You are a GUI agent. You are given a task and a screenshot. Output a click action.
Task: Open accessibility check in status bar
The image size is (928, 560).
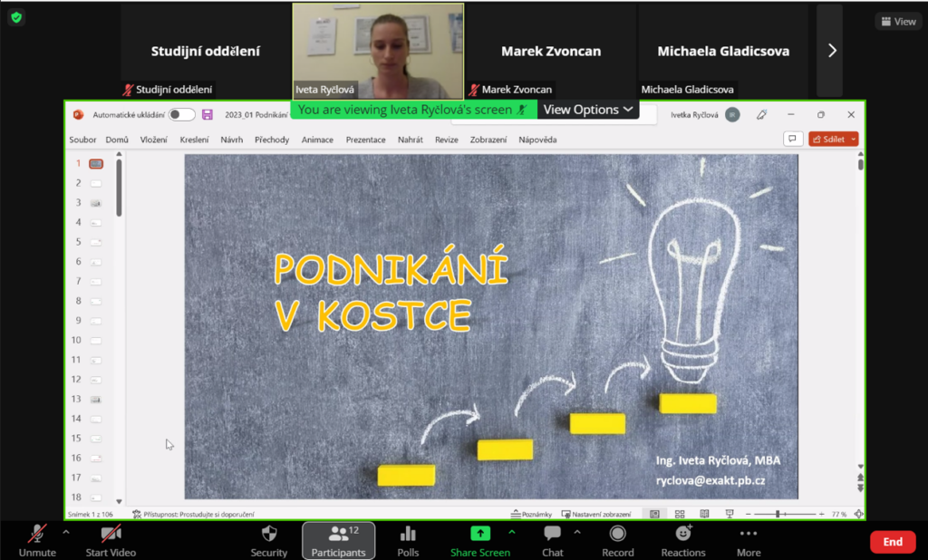pos(193,515)
